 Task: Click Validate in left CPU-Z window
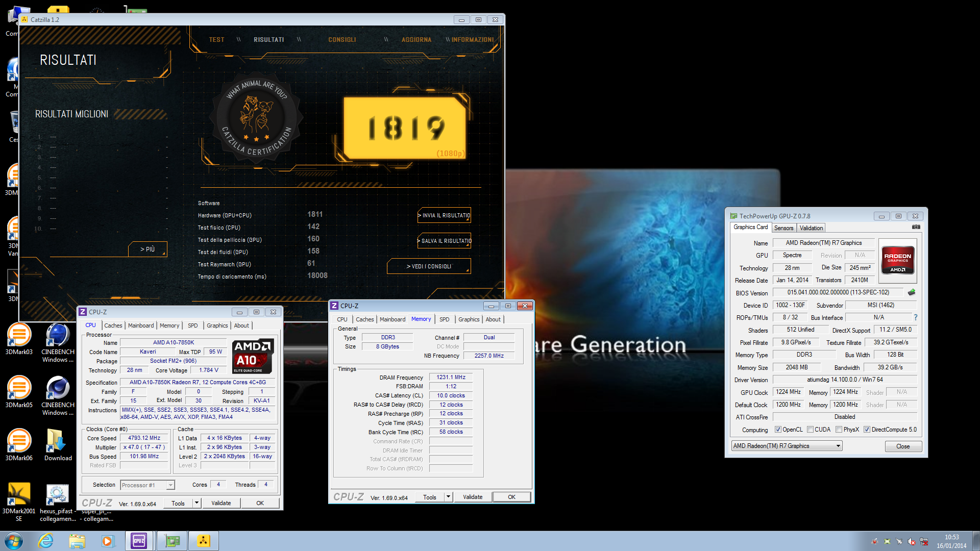(221, 503)
